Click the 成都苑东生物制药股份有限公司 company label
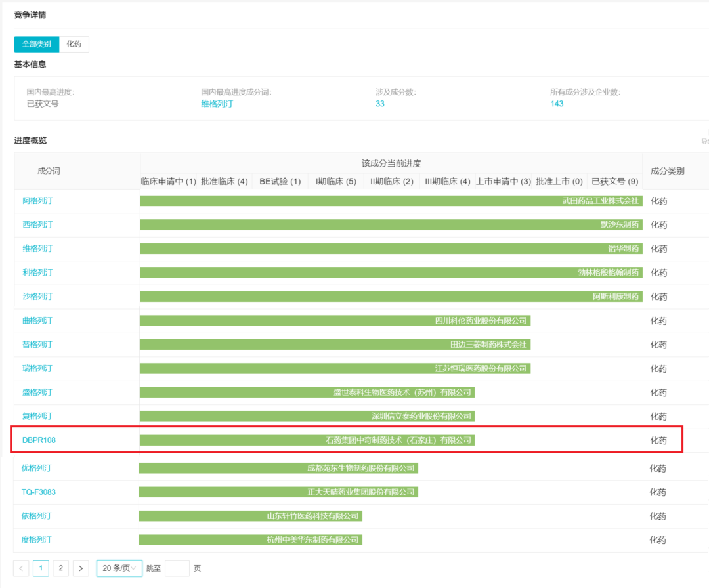 coord(361,468)
